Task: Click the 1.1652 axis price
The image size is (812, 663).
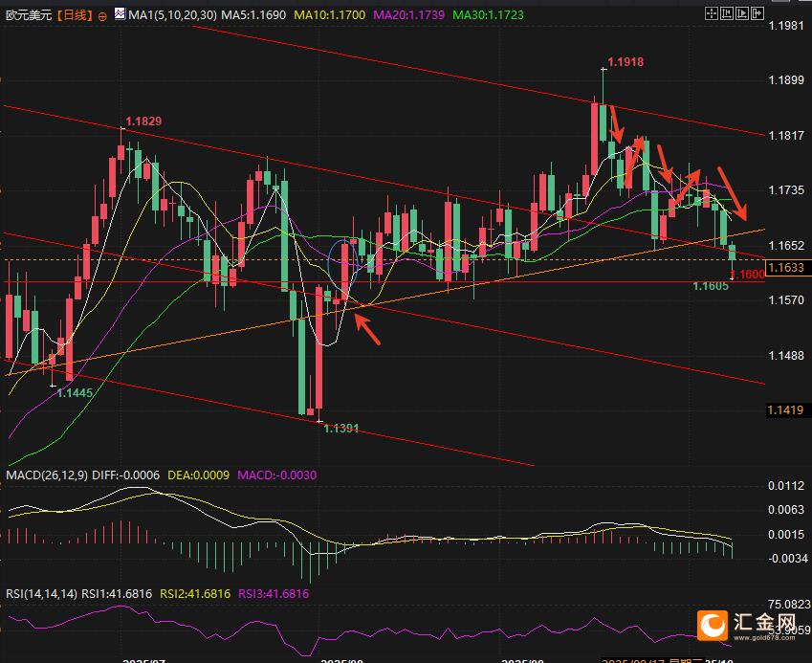Action: coord(786,246)
